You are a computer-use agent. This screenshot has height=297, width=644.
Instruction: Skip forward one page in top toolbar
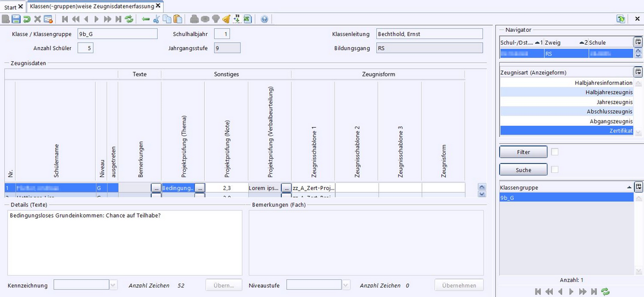coord(108,19)
